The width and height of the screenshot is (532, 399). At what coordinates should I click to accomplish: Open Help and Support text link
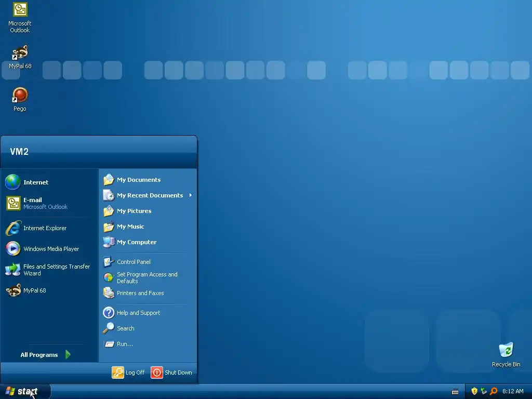tap(138, 313)
